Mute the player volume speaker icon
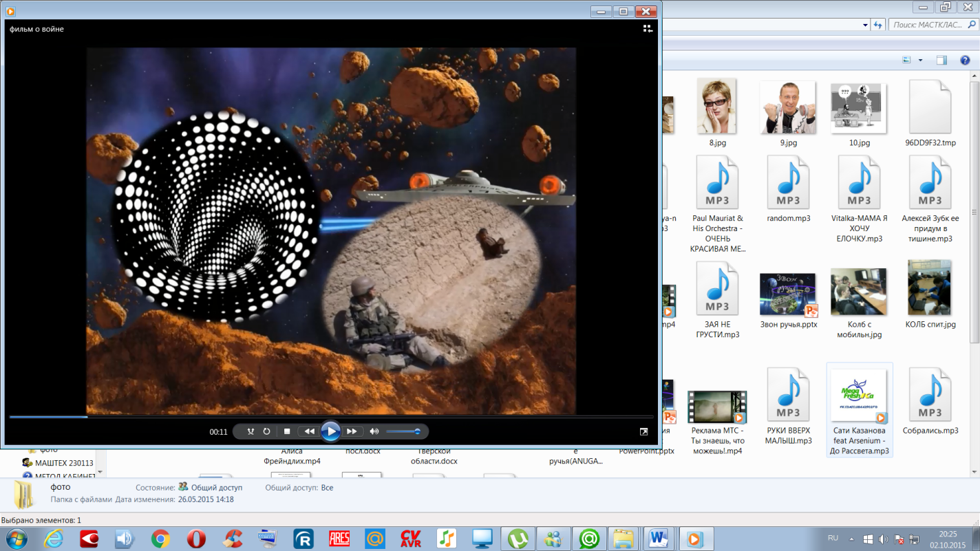This screenshot has width=980, height=551. click(x=374, y=431)
